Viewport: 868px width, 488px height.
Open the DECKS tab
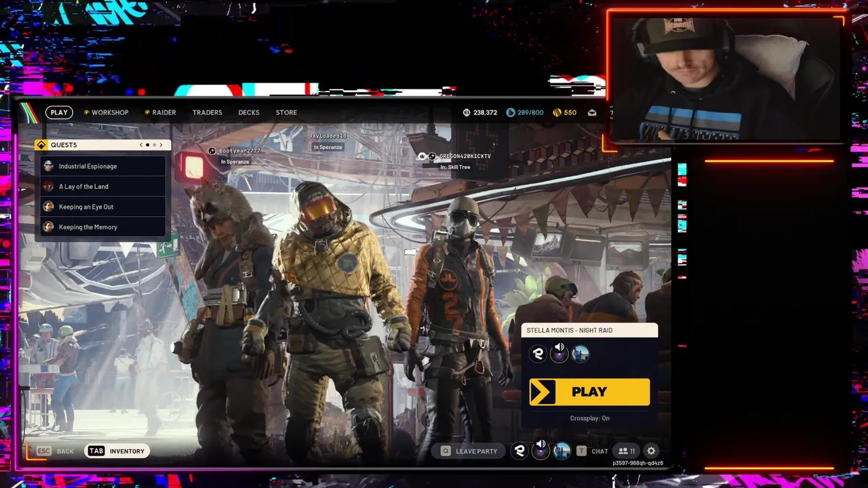pos(249,113)
